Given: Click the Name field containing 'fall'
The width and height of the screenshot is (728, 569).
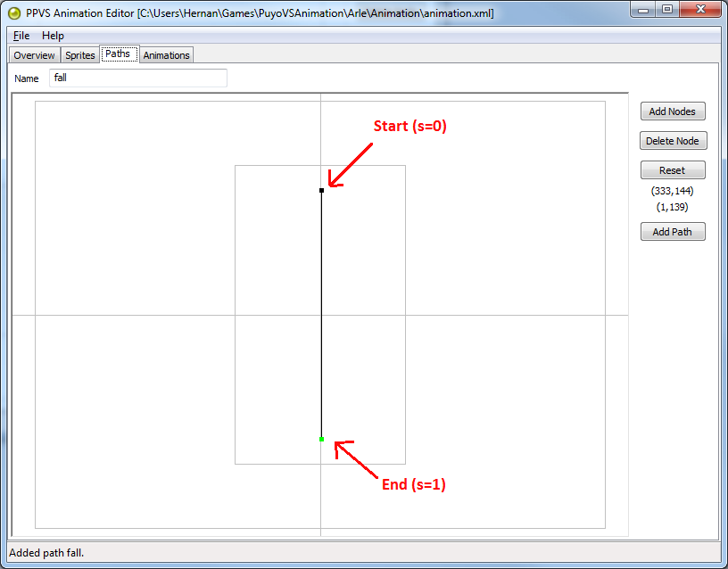Looking at the screenshot, I should click(x=138, y=78).
